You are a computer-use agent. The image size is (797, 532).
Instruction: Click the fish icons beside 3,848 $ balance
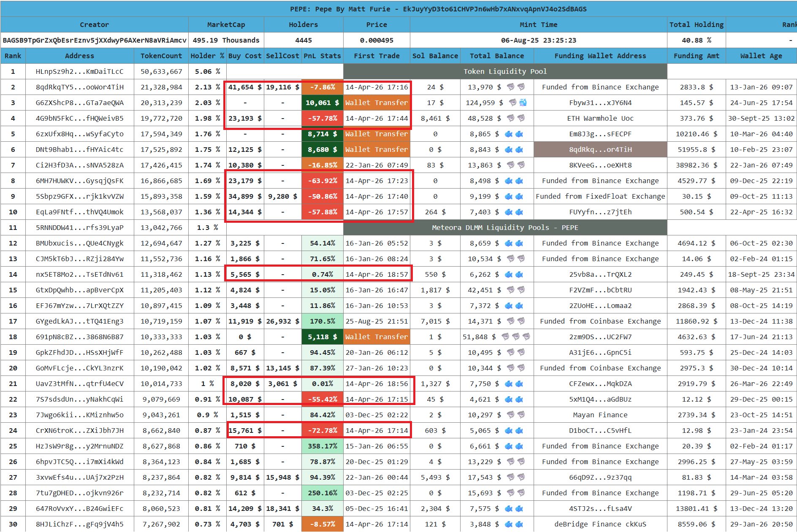point(514,524)
